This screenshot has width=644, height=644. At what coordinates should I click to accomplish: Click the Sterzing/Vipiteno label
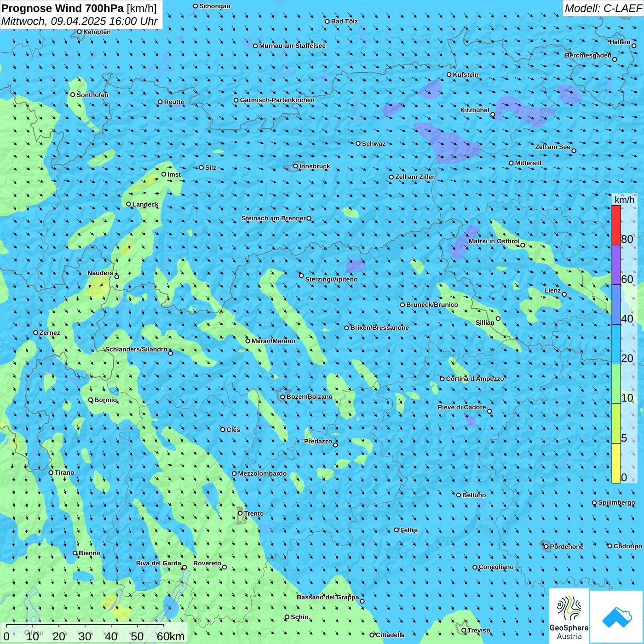tap(331, 280)
